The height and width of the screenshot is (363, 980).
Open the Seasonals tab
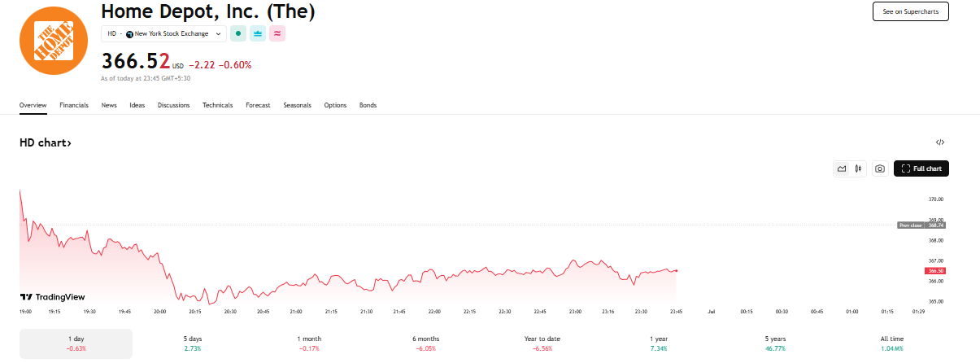pyautogui.click(x=297, y=106)
